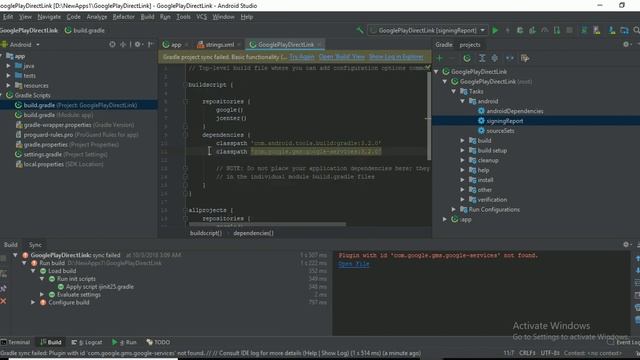640x360 pixels.
Task: Expand the java folder in project tree
Action: 8,65
